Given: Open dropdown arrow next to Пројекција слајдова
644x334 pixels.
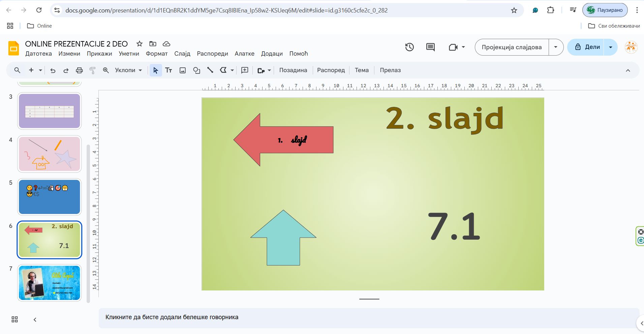Looking at the screenshot, I should pos(556,47).
